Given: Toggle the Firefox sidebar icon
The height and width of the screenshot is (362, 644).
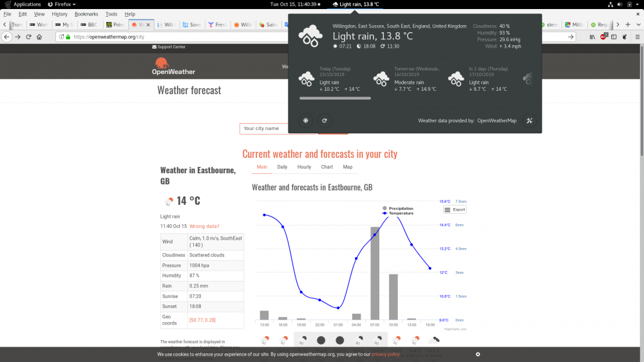Looking at the screenshot, I should [614, 37].
